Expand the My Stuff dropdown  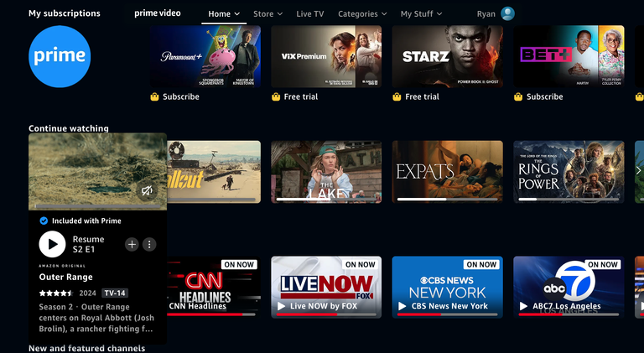[x=422, y=14]
